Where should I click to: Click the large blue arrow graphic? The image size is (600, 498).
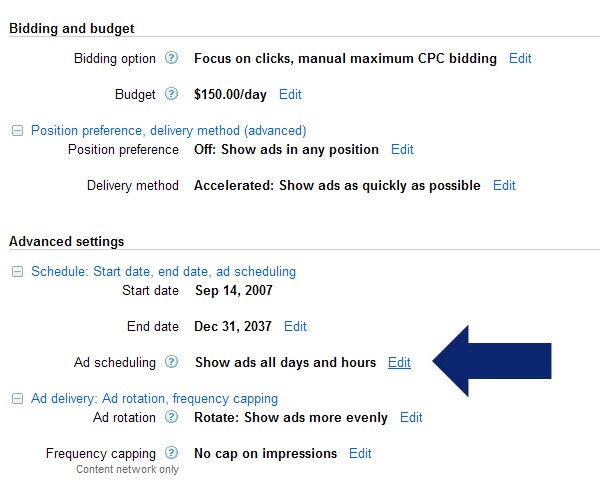[x=492, y=361]
